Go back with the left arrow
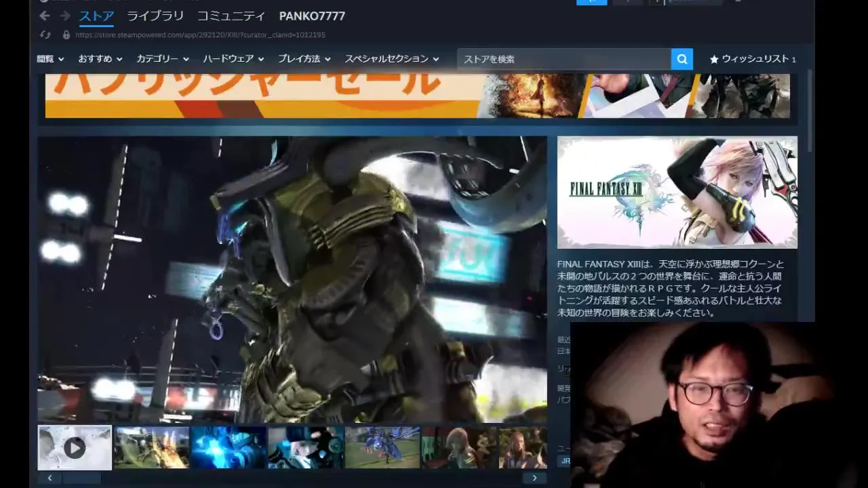Screen dimensions: 868x488 45,16
